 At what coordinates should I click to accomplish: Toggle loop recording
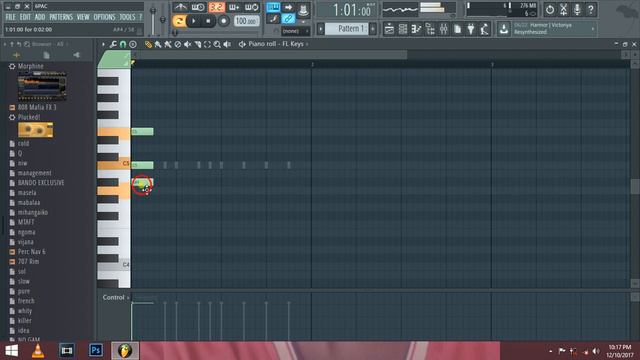(x=251, y=7)
